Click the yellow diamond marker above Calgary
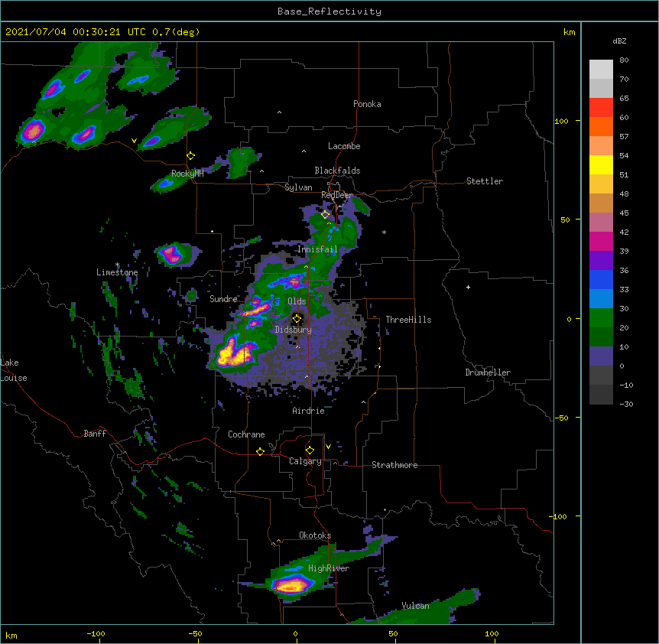This screenshot has height=644, width=659. [310, 450]
